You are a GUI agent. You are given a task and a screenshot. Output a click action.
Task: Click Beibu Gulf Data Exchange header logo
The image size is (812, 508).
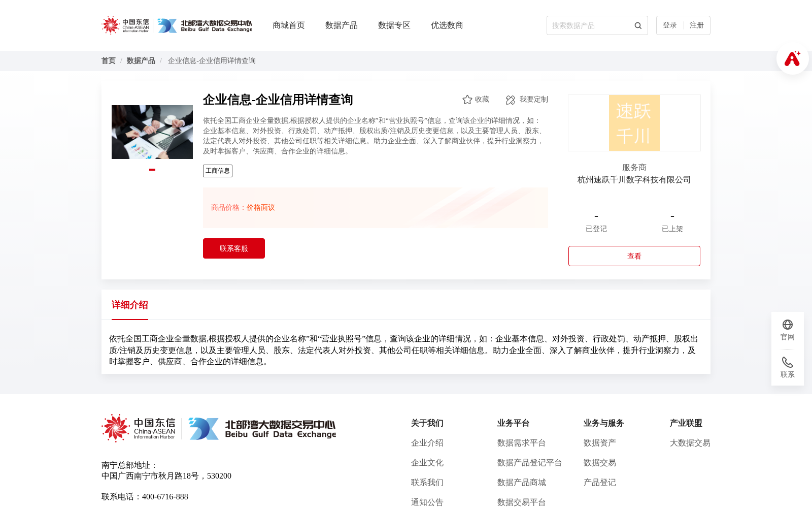tap(205, 25)
